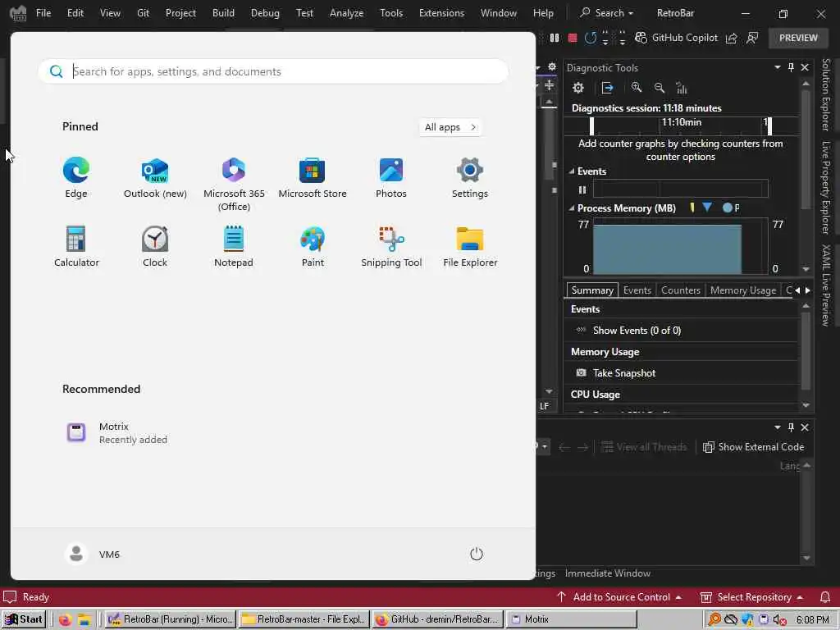The height and width of the screenshot is (630, 840).
Task: Switch to the Memory Usage tab
Action: 743,290
